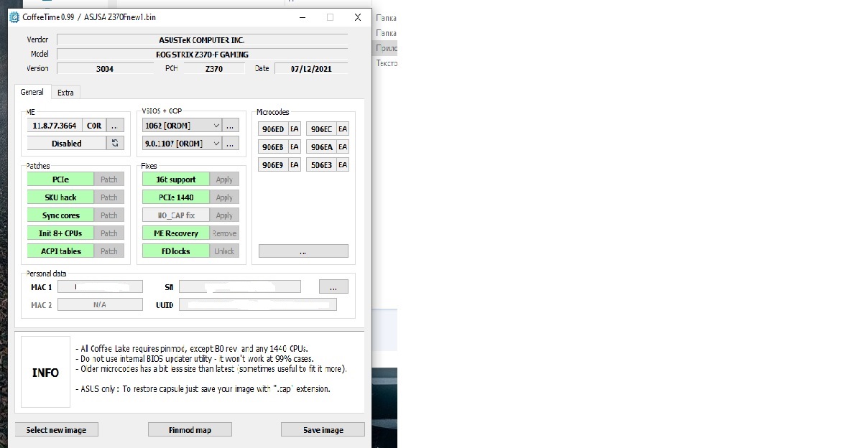Click Apply next to 16t support
Image resolution: width=868 pixels, height=448 pixels.
224,179
